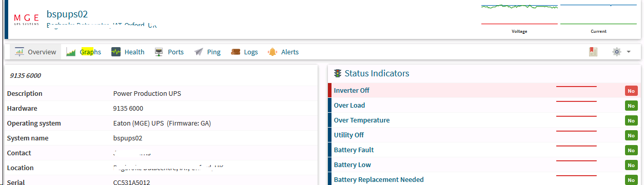Click the No badge for Battery Fault
The image size is (644, 185).
click(x=631, y=150)
